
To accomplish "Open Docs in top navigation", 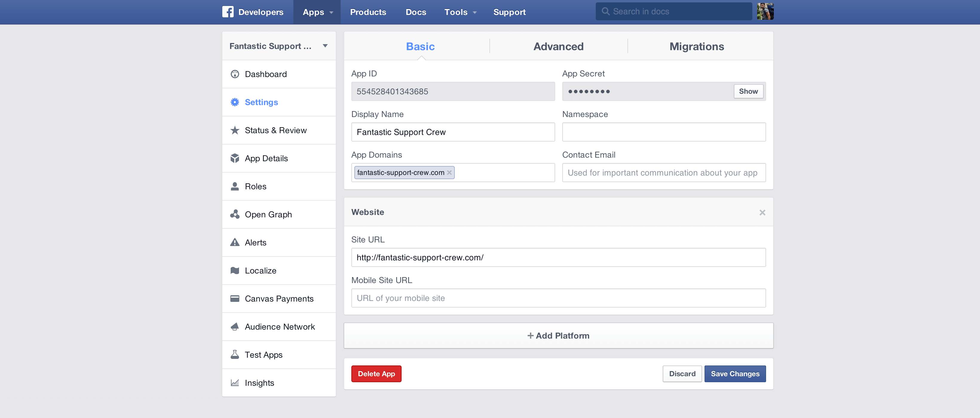I will pos(416,12).
